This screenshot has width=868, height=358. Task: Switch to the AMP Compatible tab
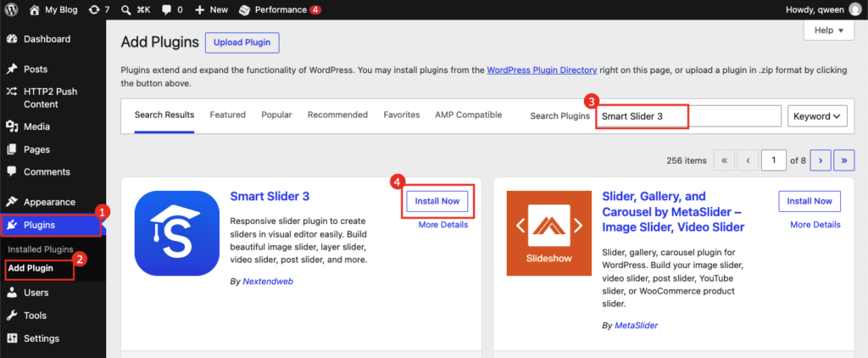pyautogui.click(x=468, y=115)
